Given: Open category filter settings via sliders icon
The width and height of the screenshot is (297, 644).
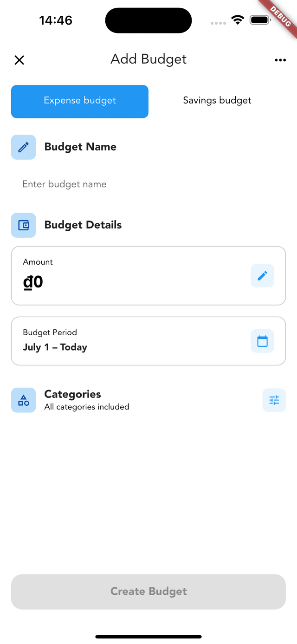Looking at the screenshot, I should pos(274,400).
